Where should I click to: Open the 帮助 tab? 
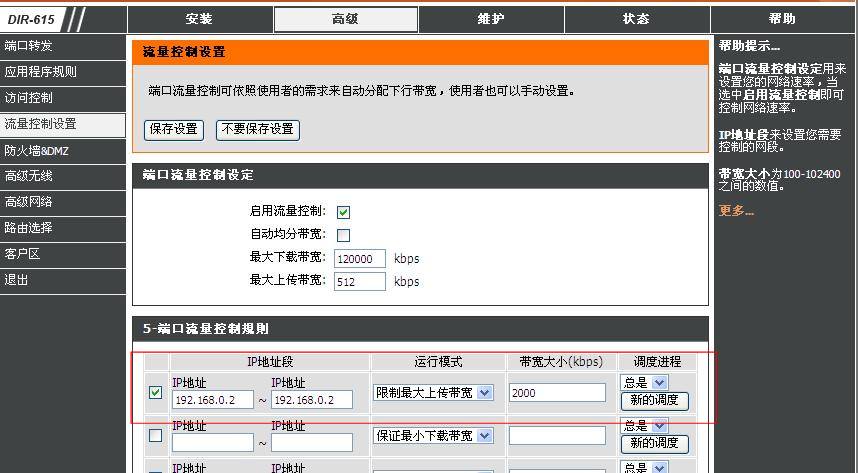(782, 19)
